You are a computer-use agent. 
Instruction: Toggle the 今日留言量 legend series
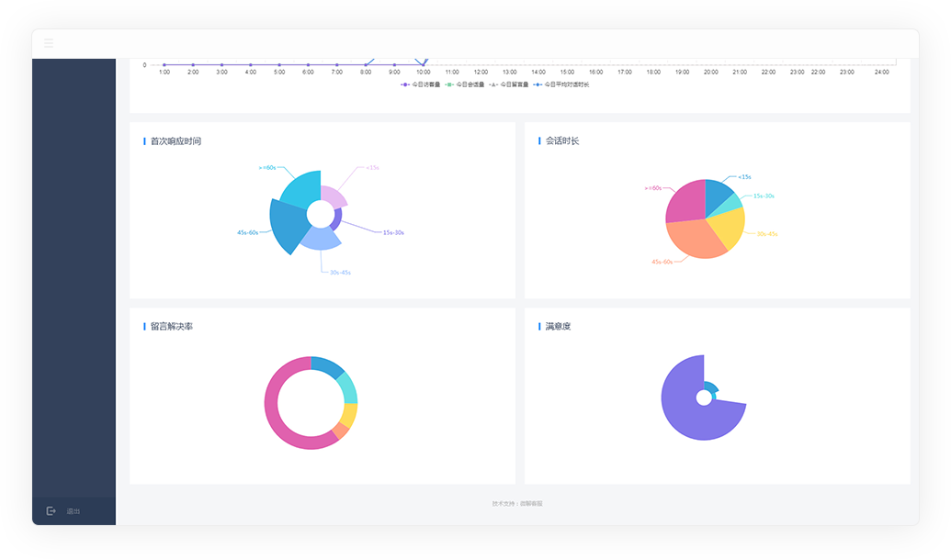coord(509,84)
